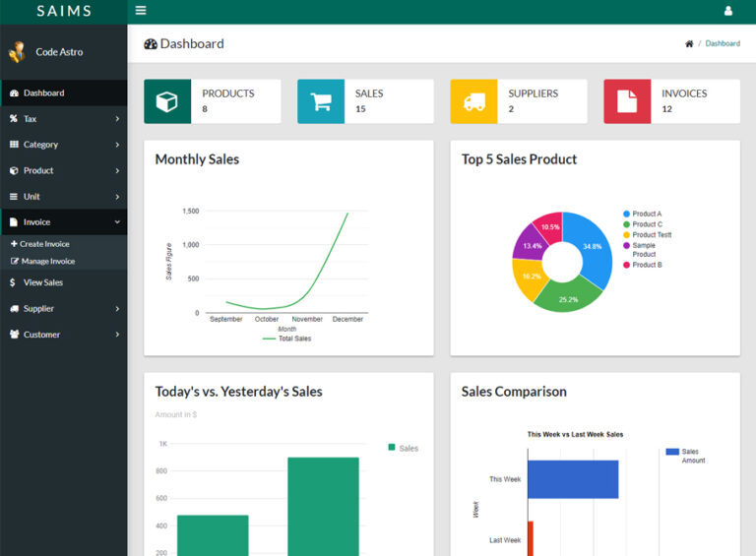
Task: Click the Products box cube icon
Action: [x=167, y=101]
